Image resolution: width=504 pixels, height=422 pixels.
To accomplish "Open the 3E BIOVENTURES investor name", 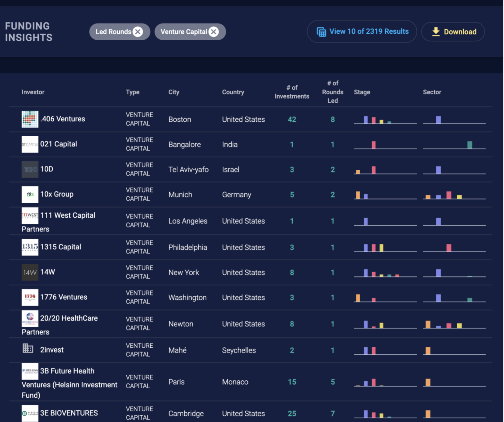I will coord(69,413).
